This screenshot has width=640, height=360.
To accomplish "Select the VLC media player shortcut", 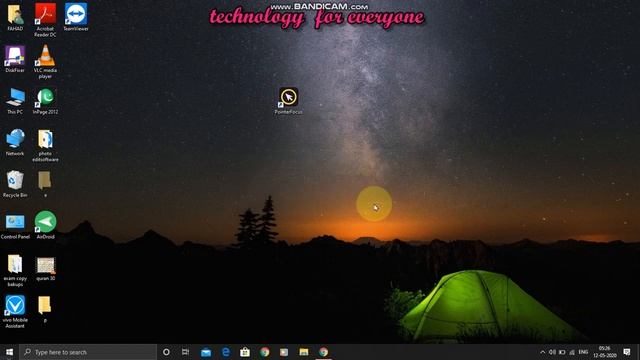I will 45,62.
